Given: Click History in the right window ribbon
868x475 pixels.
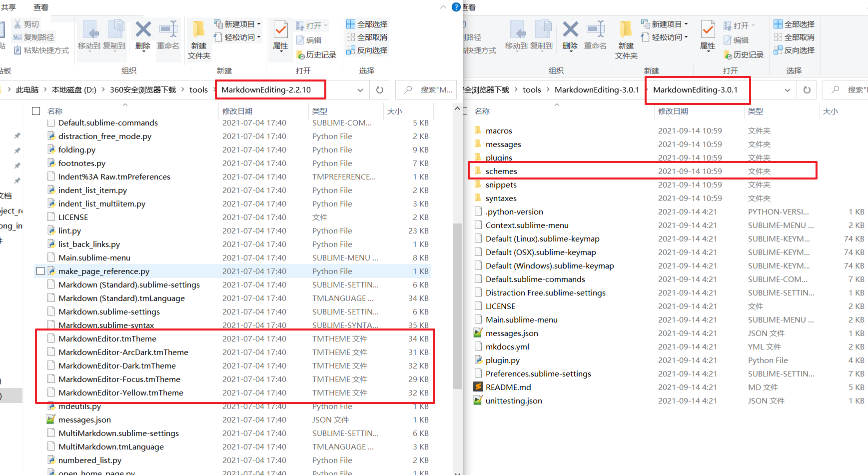Looking at the screenshot, I should [x=744, y=54].
